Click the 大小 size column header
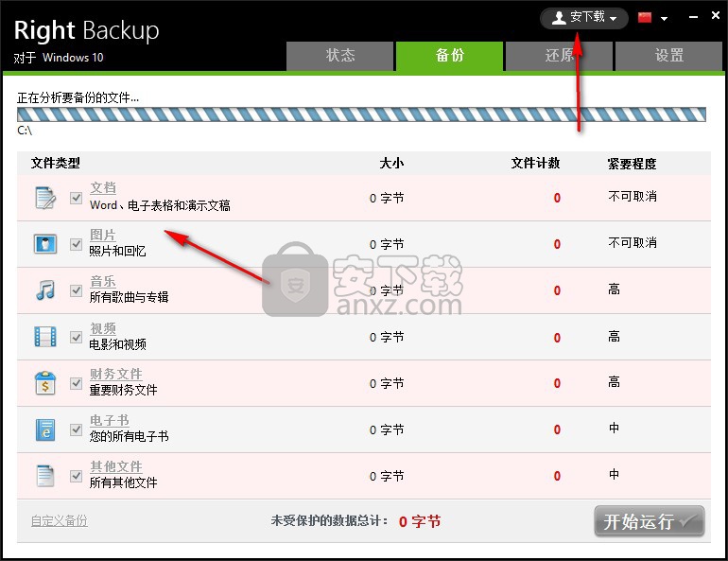Image resolution: width=728 pixels, height=561 pixels. coord(391,163)
